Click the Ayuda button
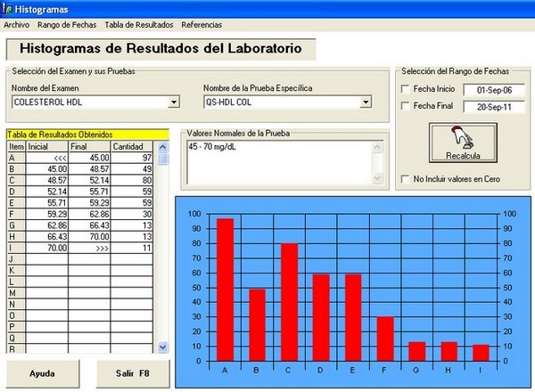This screenshot has height=392, width=535. click(x=42, y=373)
